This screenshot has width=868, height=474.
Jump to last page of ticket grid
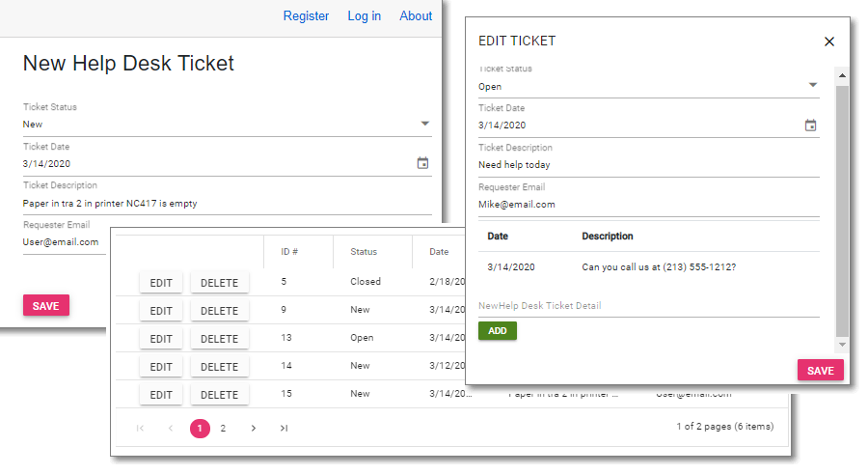click(284, 428)
